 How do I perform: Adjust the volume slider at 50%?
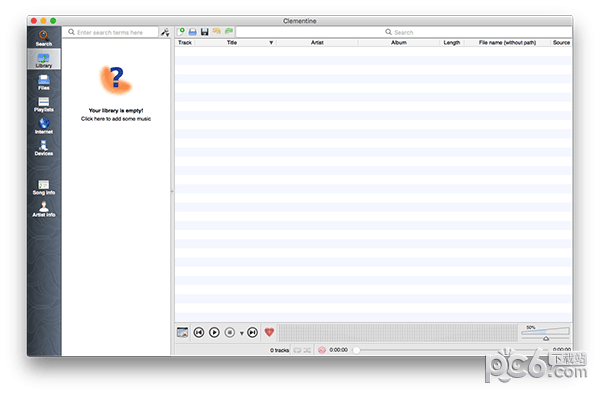(546, 333)
